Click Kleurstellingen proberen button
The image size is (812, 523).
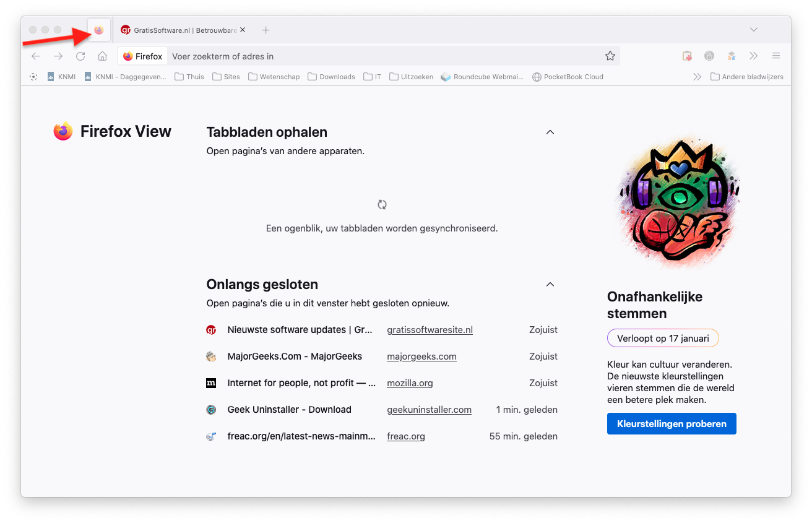point(672,424)
